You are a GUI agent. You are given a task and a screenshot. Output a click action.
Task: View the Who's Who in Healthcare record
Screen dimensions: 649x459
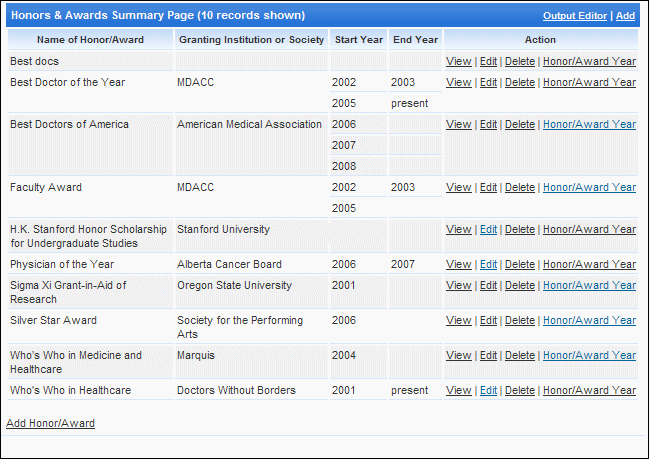(459, 390)
